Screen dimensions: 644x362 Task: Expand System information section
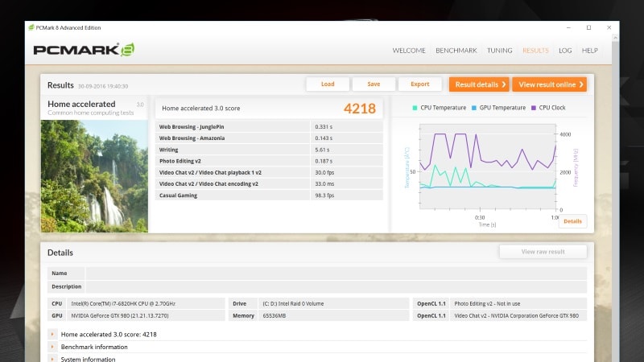tap(52, 359)
